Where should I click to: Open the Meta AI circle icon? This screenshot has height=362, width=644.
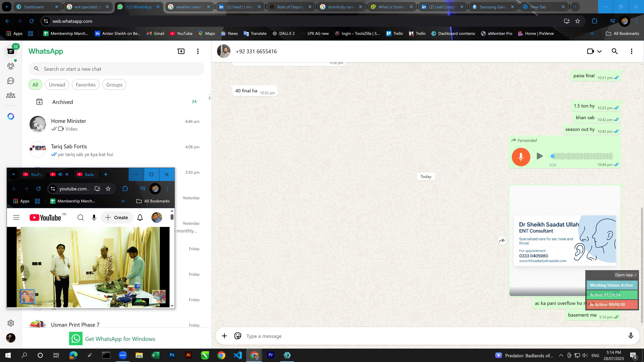[x=11, y=116]
